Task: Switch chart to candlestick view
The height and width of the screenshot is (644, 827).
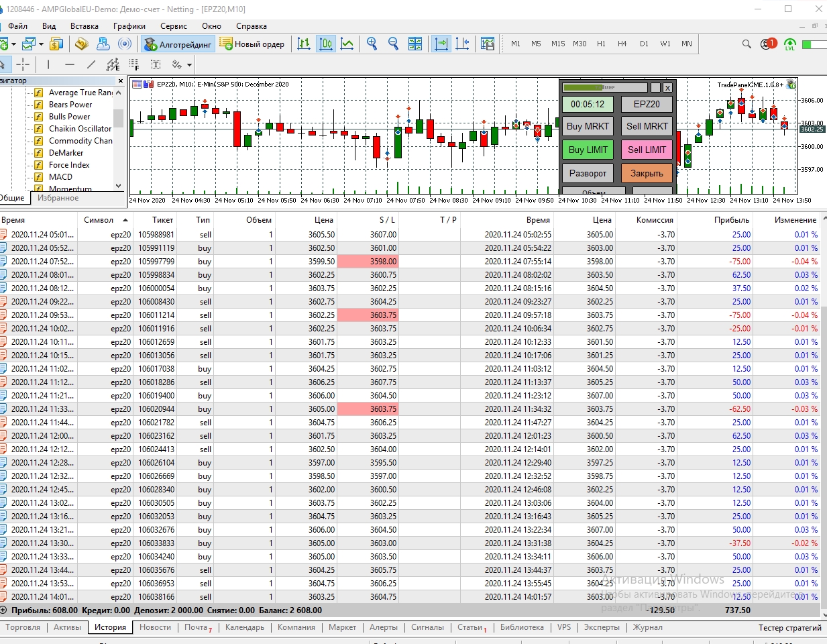Action: pos(326,44)
